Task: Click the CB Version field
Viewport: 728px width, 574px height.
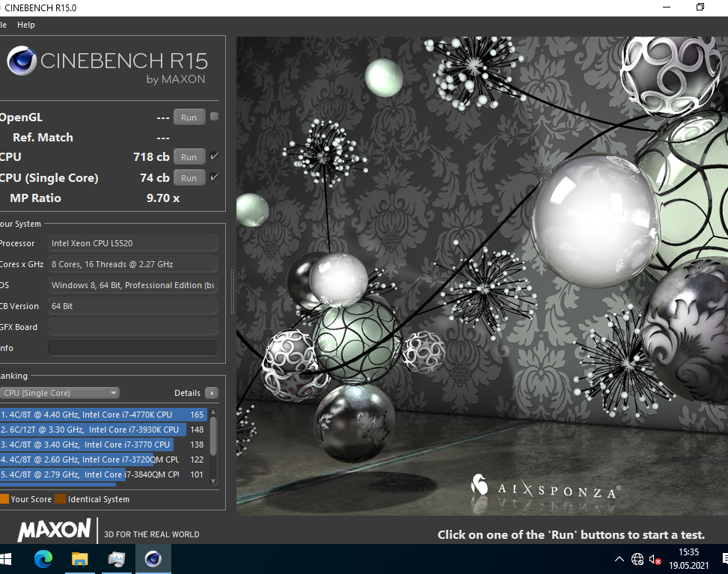Action: pyautogui.click(x=132, y=306)
